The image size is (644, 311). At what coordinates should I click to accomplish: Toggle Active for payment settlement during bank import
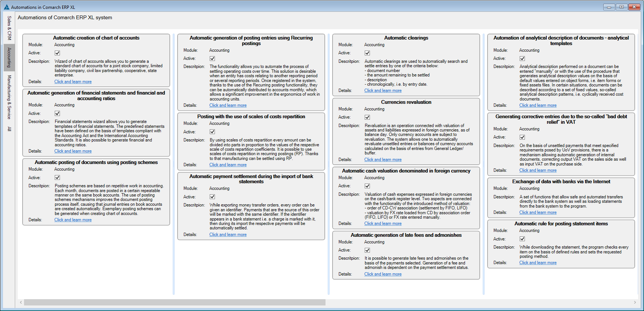[212, 197]
